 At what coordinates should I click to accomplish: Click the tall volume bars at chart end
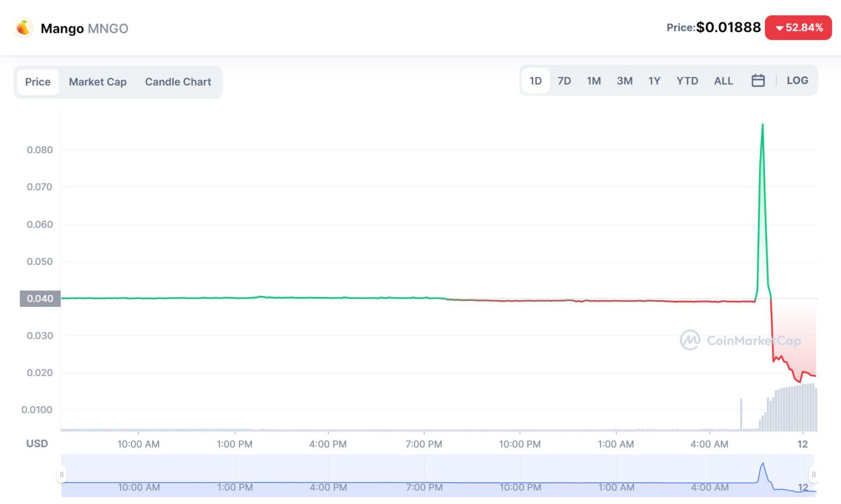[x=794, y=408]
